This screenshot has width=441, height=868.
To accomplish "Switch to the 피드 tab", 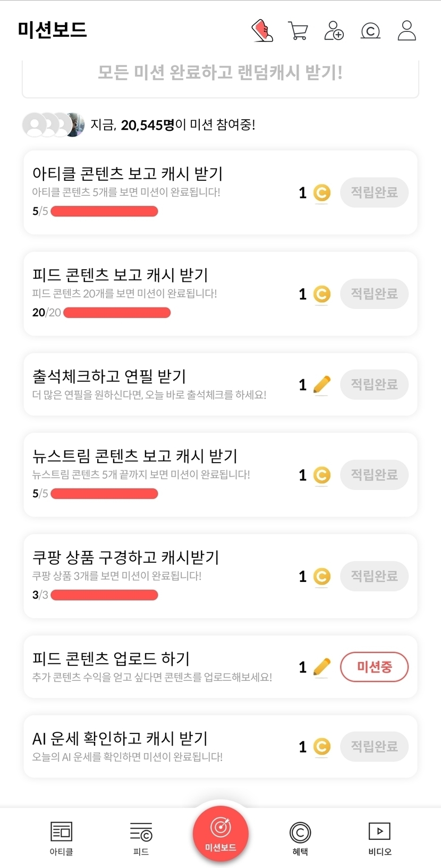I will [x=141, y=838].
